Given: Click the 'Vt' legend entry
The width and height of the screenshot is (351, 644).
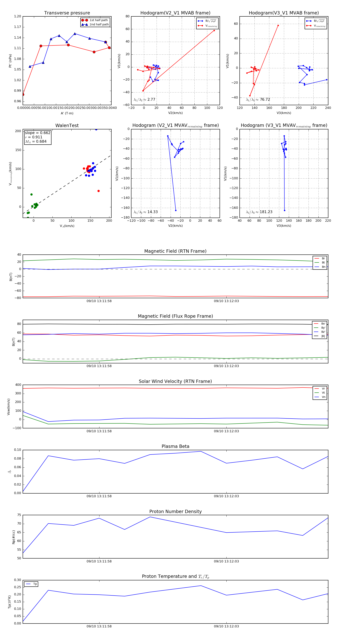Looking at the screenshot, I should [x=320, y=393].
